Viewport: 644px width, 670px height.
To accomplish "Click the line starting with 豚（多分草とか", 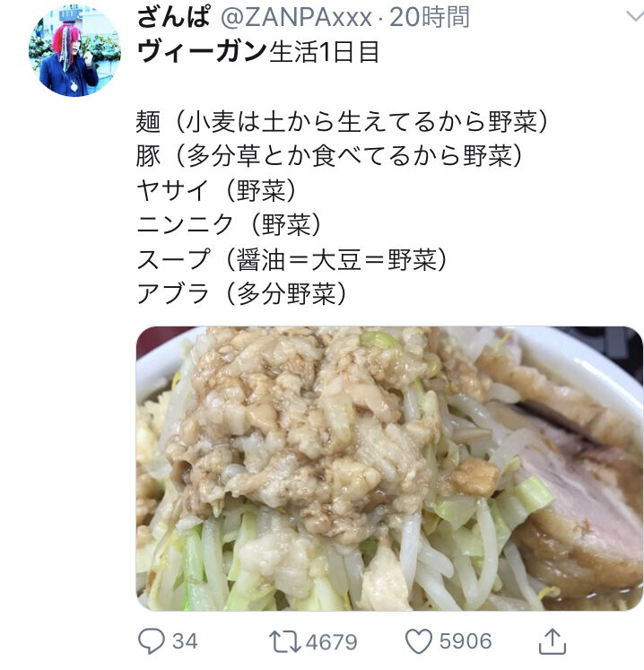I will coord(329,155).
